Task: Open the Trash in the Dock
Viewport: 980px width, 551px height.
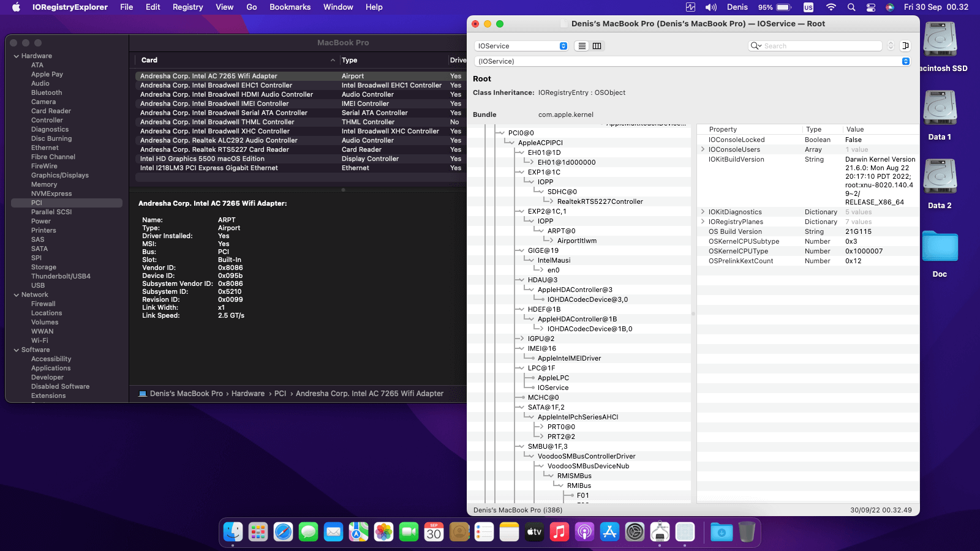Action: tap(747, 532)
